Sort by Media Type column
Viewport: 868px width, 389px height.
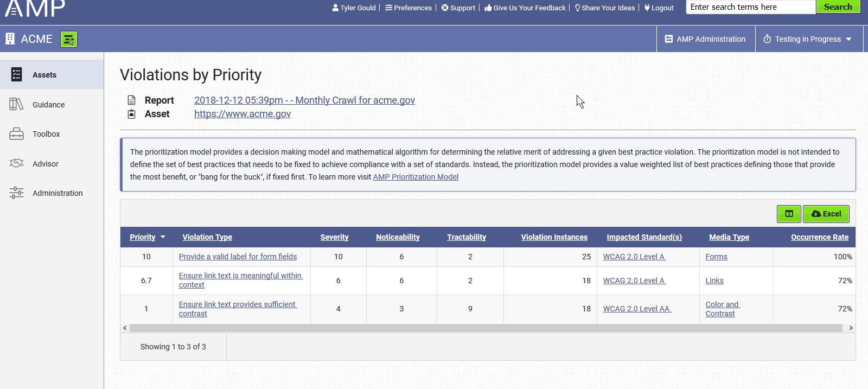coord(729,237)
